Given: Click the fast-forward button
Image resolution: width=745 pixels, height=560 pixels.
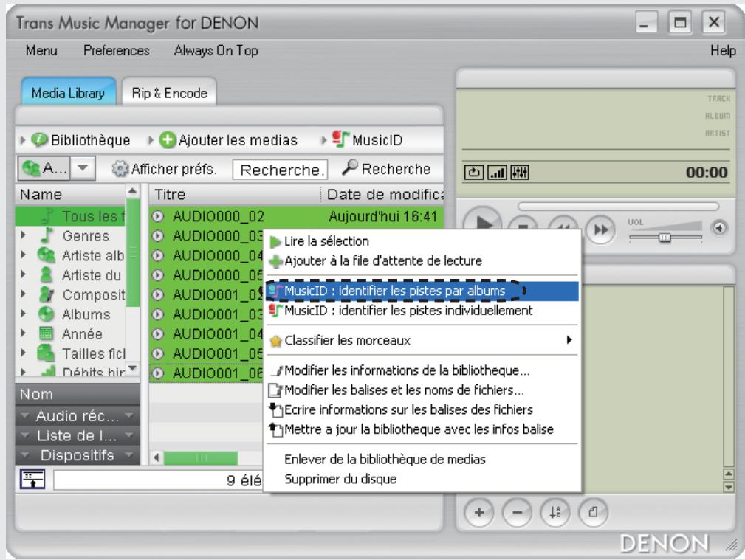Looking at the screenshot, I should coord(600,230).
